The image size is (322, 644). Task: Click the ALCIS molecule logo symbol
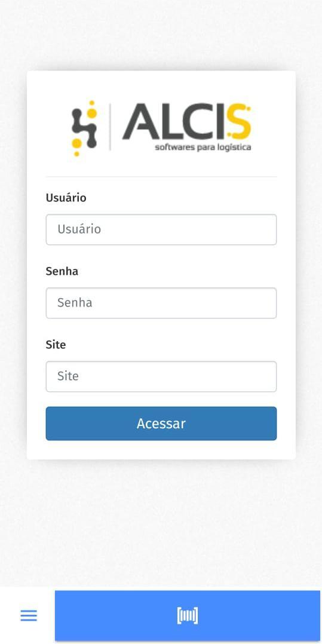(x=84, y=128)
